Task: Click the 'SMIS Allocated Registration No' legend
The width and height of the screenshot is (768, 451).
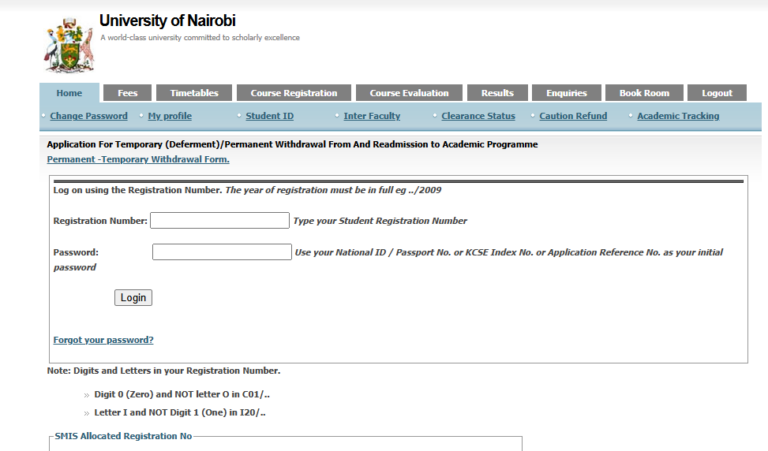Action: point(123,436)
